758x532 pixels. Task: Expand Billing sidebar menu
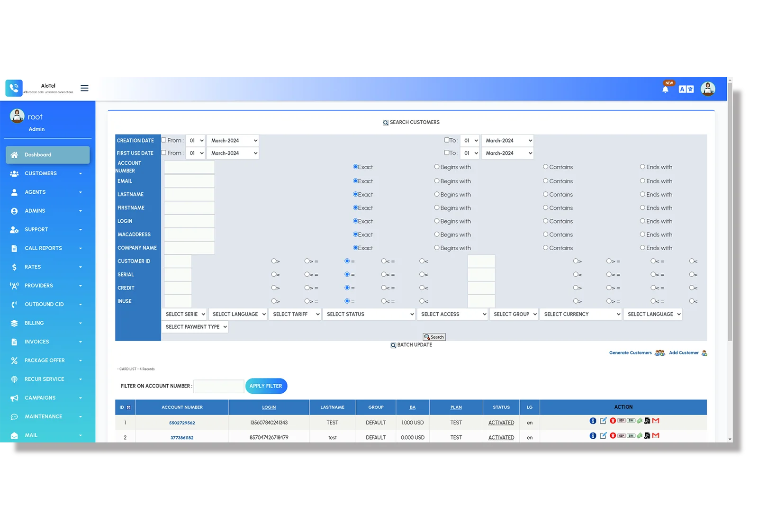[47, 323]
